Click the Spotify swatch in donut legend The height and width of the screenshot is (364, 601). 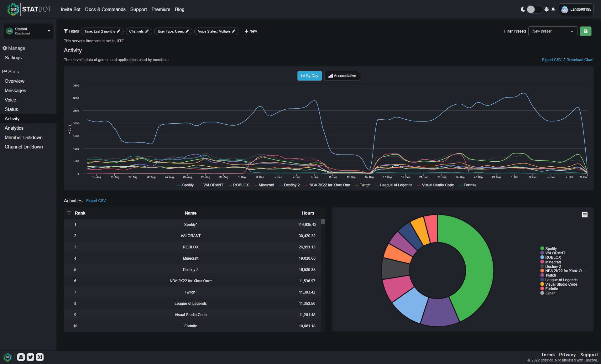pyautogui.click(x=542, y=248)
